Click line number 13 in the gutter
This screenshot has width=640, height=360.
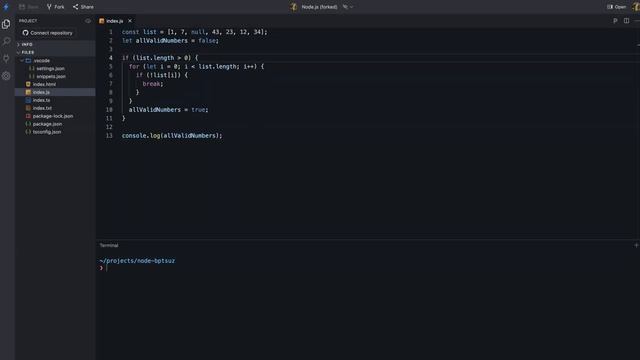(x=109, y=136)
